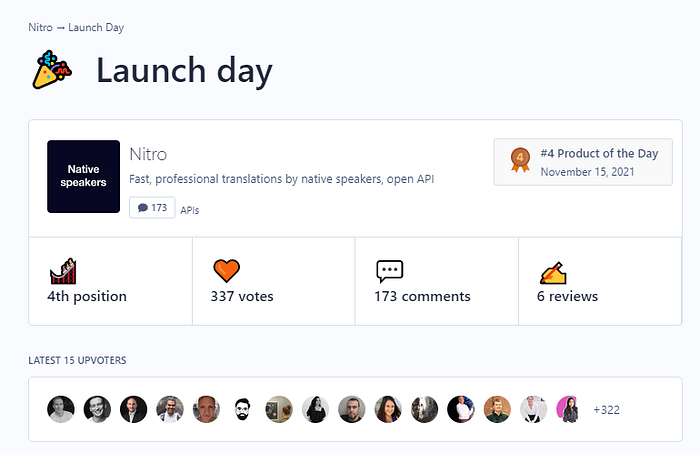Open the 337 votes stat

(x=242, y=296)
